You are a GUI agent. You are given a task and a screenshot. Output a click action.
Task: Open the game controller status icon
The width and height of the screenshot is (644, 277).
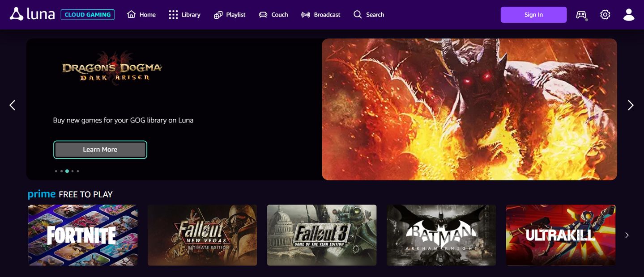tap(581, 15)
